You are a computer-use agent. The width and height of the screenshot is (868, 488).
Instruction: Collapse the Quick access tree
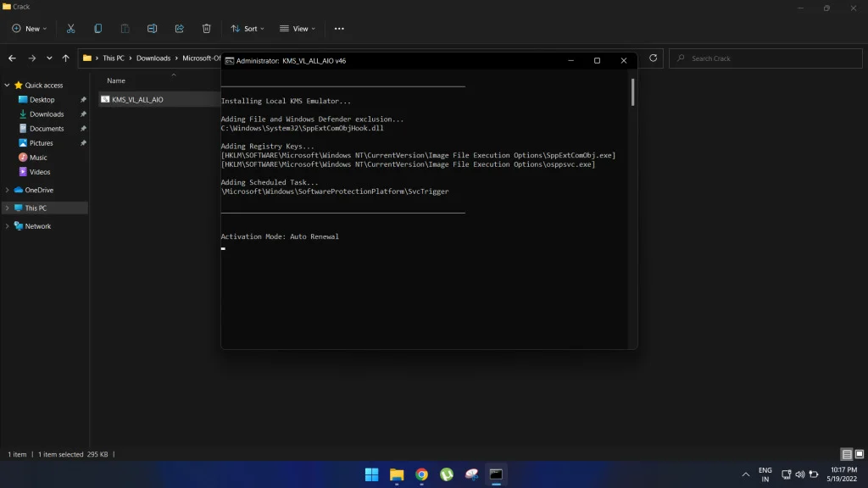(x=7, y=86)
